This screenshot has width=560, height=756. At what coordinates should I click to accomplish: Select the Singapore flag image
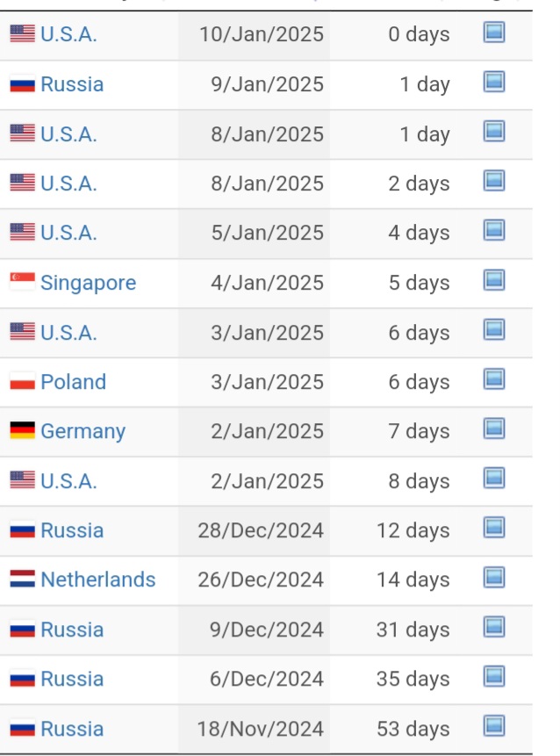pos(23,281)
